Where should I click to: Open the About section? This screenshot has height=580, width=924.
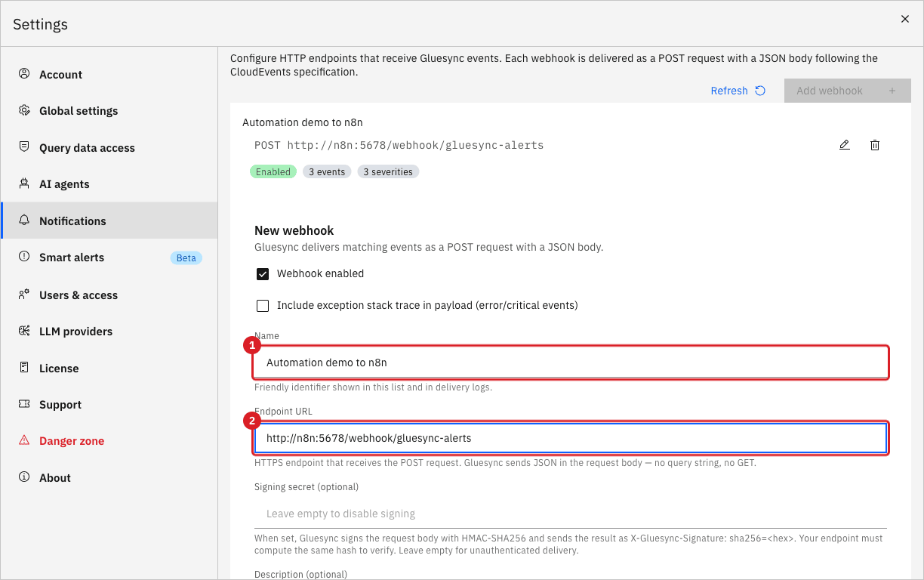coord(109,477)
